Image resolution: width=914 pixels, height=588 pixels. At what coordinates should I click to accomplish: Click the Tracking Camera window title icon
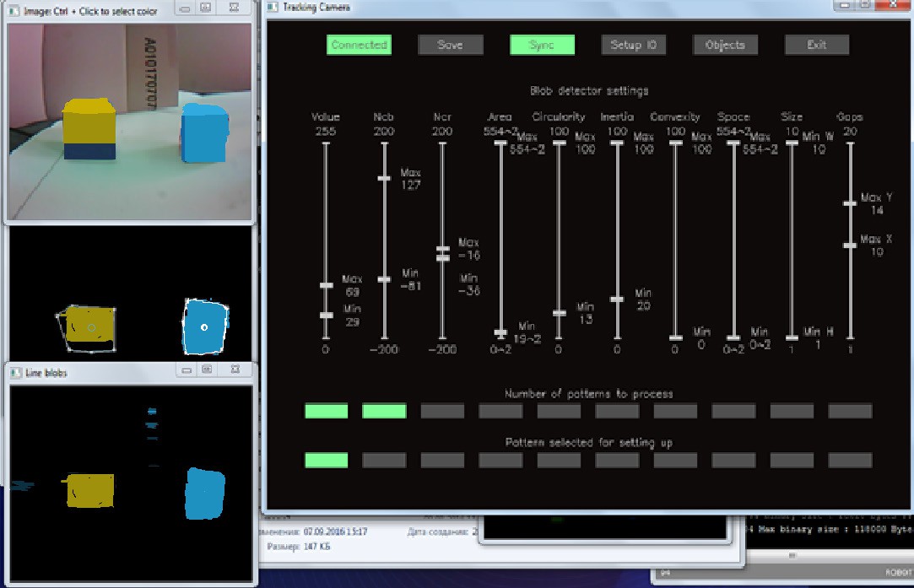(x=272, y=8)
